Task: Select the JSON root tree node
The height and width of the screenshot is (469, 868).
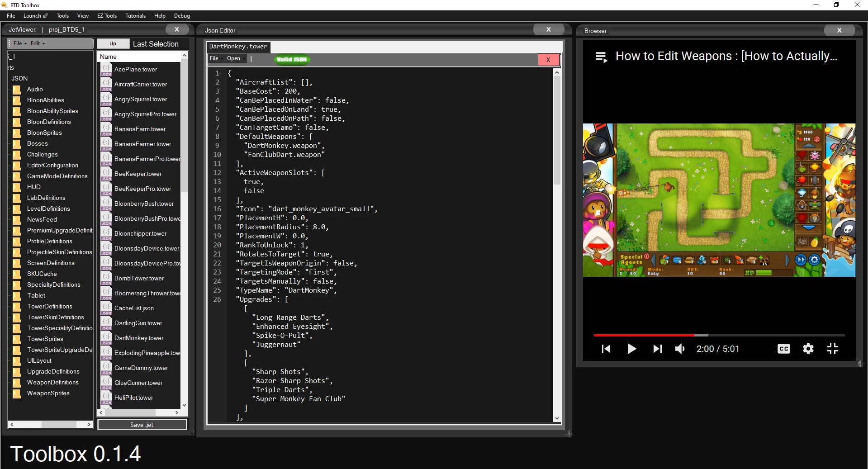Action: click(19, 78)
